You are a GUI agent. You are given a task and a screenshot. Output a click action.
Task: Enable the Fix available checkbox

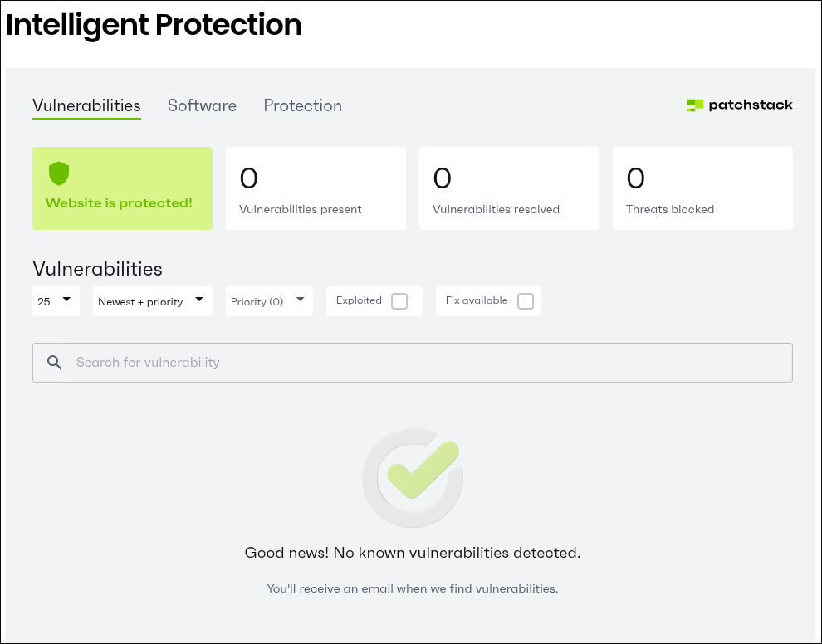(525, 301)
